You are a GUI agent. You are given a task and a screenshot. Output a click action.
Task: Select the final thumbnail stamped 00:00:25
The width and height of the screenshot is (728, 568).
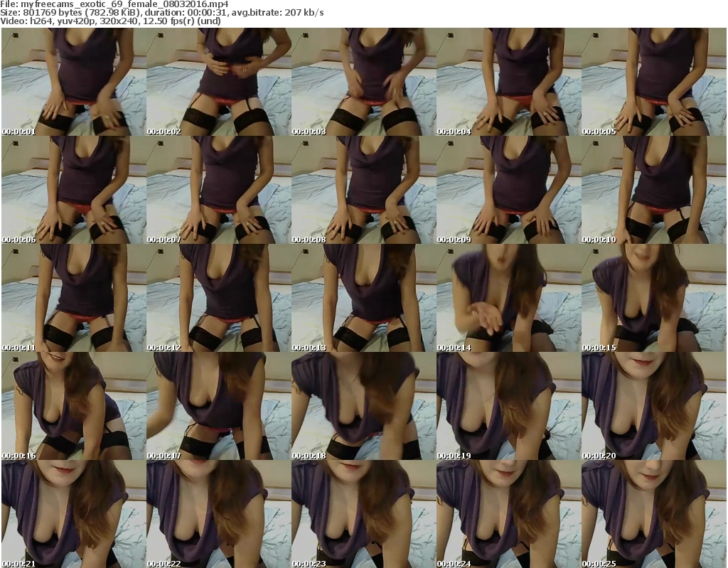point(653,514)
